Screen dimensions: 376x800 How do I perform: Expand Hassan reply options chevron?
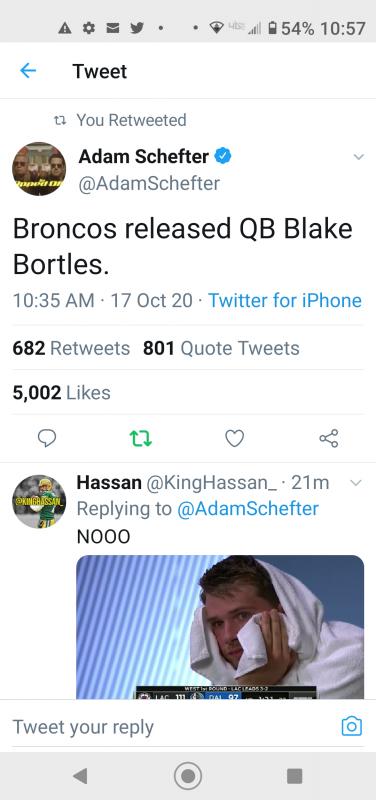pos(356,482)
